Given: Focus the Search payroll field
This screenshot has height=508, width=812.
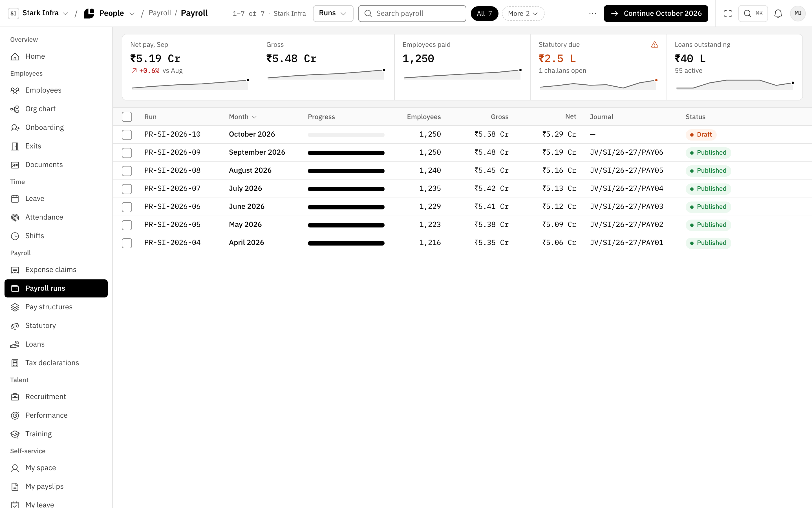Looking at the screenshot, I should [x=412, y=14].
